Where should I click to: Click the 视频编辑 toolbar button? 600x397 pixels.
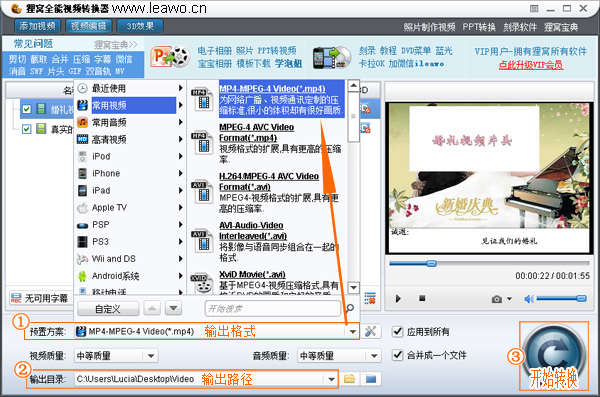[x=88, y=26]
